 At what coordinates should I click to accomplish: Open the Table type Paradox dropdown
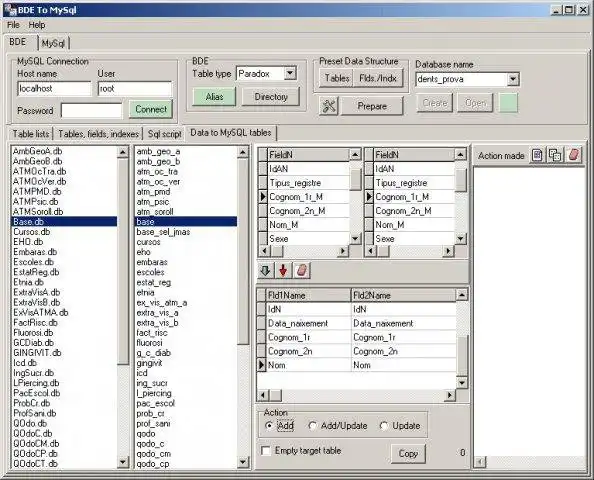coord(290,73)
